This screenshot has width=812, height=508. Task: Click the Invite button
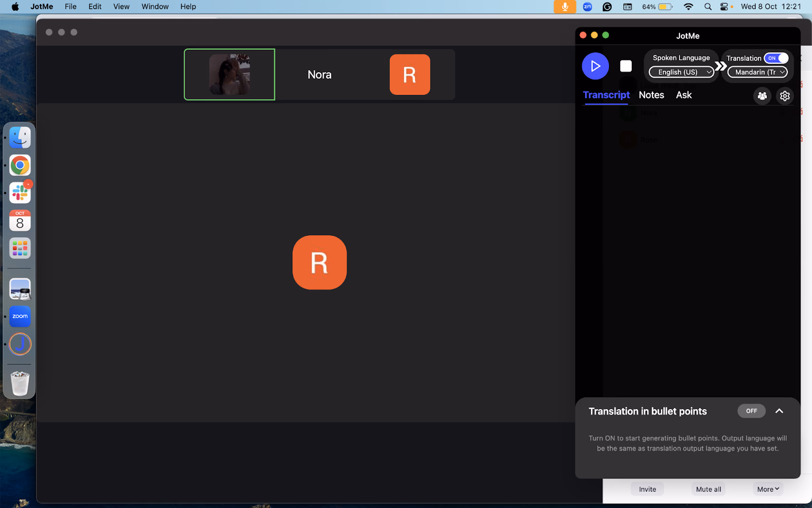point(647,489)
